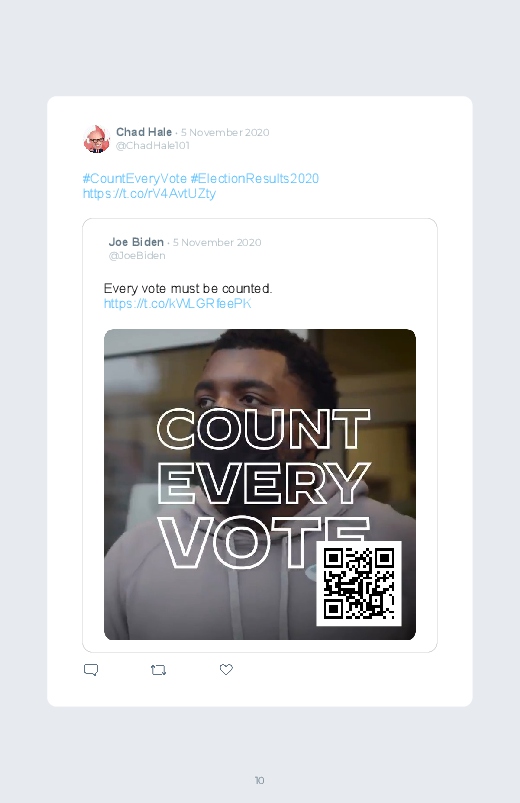Click the @JoeBiden handle
Viewport: 520px width, 803px height.
137,256
